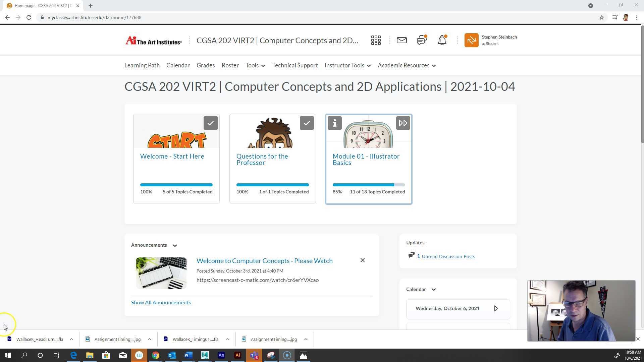Open the course selector grid icon
Screen dimensions: 644x362
(376, 40)
